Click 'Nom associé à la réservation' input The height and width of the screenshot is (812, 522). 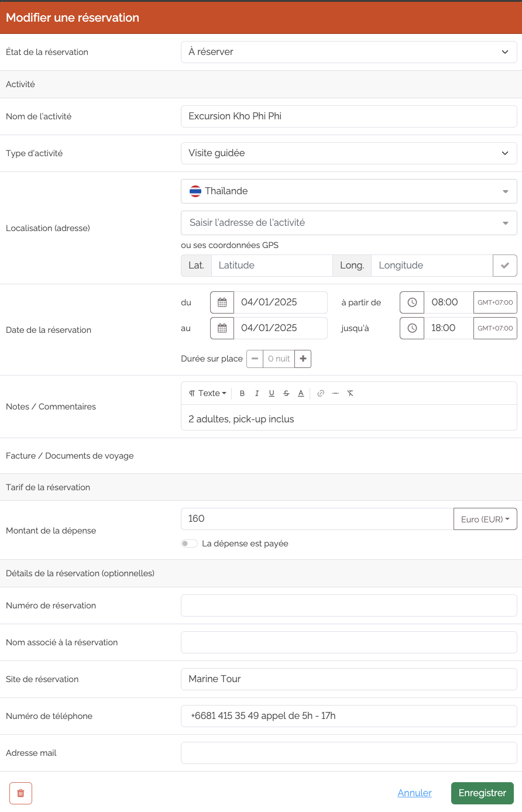point(349,642)
